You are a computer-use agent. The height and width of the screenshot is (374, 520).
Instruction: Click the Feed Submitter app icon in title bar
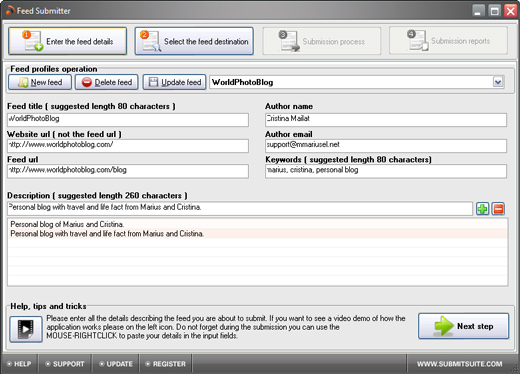pyautogui.click(x=10, y=11)
